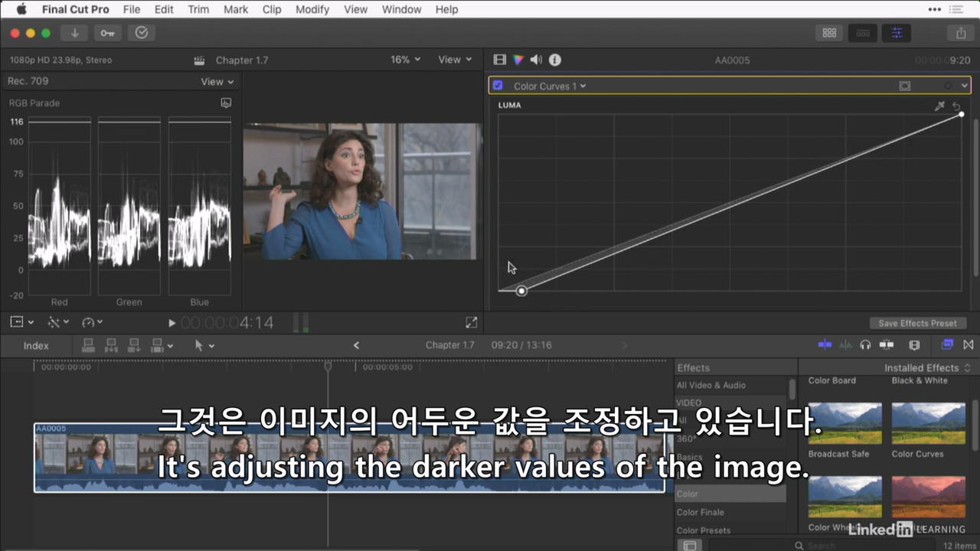
Task: Open the clip appearance filmstrip icon
Action: tap(914, 345)
